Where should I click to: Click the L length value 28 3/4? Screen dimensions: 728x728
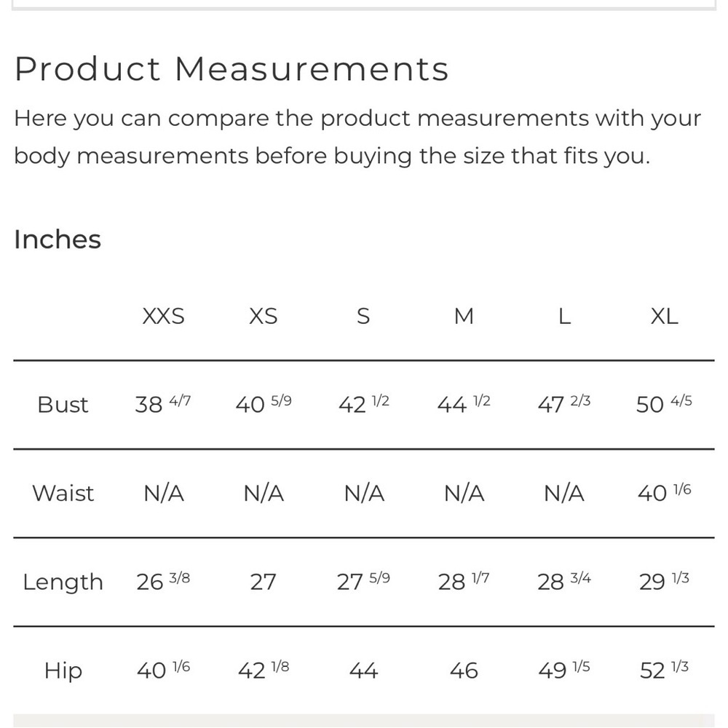564,582
